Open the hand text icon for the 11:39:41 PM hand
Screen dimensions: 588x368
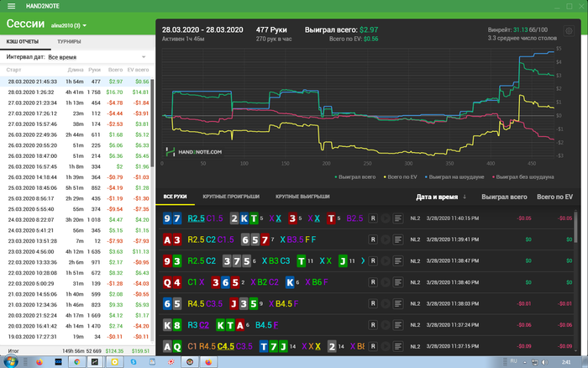tap(398, 239)
